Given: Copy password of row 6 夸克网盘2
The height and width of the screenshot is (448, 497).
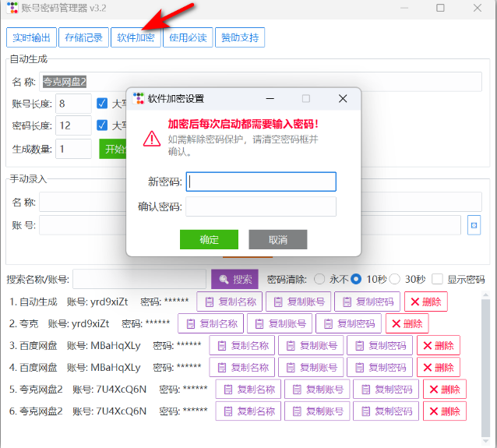Looking at the screenshot, I should pyautogui.click(x=386, y=411).
